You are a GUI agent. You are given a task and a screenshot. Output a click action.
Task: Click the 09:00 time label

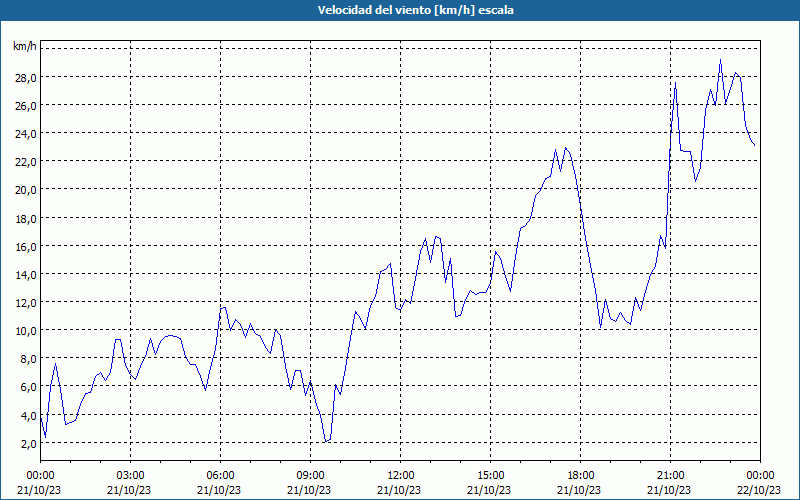click(x=310, y=476)
